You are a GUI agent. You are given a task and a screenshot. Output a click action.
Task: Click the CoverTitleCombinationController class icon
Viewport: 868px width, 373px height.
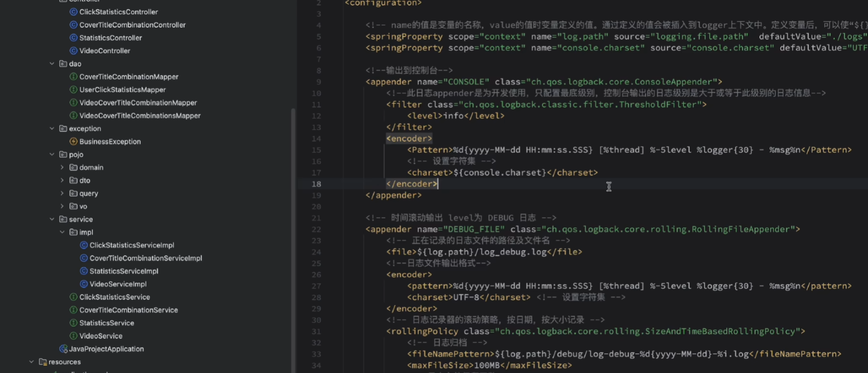(x=74, y=25)
